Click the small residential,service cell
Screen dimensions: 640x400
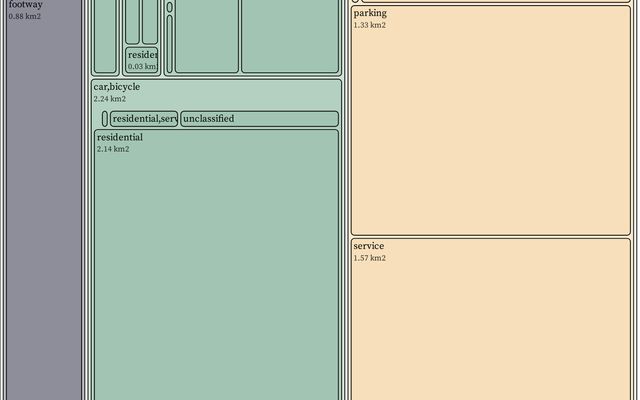tap(144, 119)
